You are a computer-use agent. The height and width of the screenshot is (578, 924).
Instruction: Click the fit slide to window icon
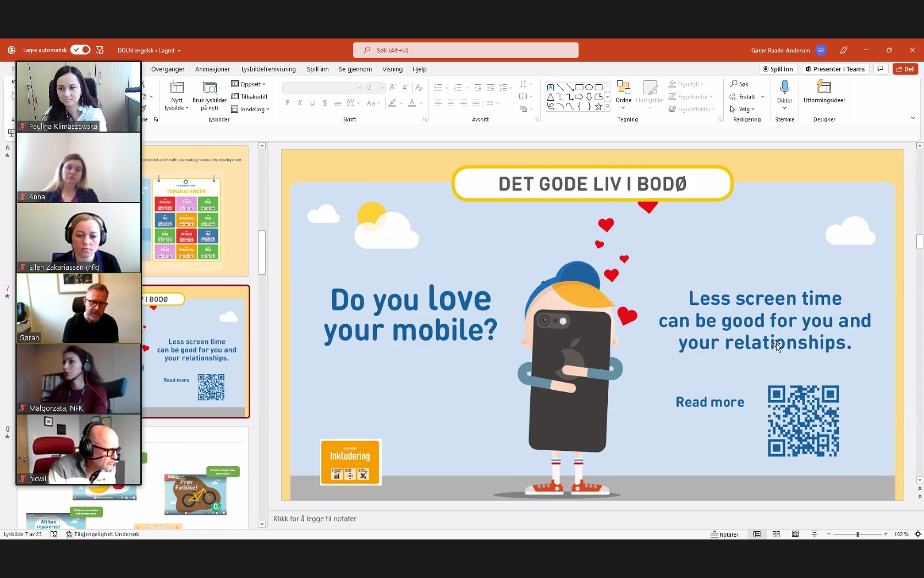click(917, 534)
